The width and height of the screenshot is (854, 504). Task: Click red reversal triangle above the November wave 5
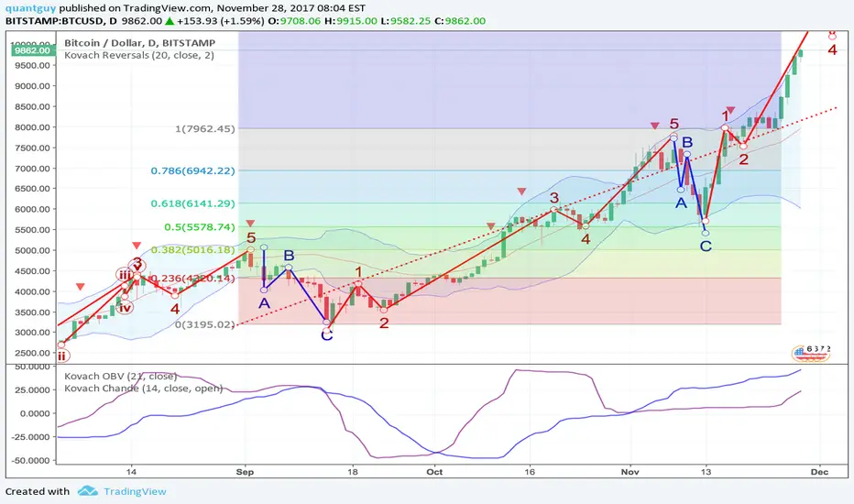(654, 126)
